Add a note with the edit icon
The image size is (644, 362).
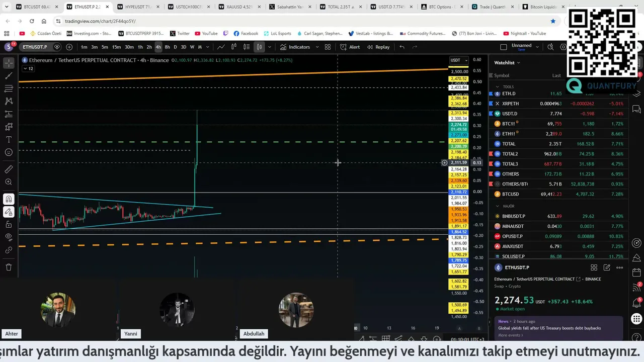click(x=607, y=267)
